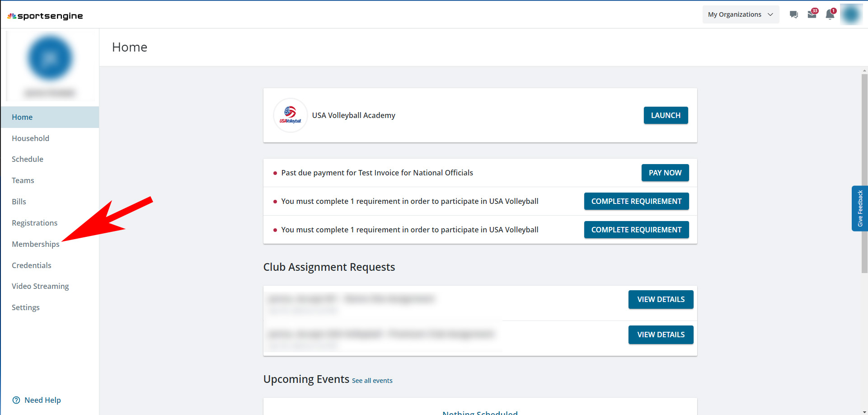The height and width of the screenshot is (415, 868).
Task: Open Memberships in the sidebar
Action: (36, 244)
